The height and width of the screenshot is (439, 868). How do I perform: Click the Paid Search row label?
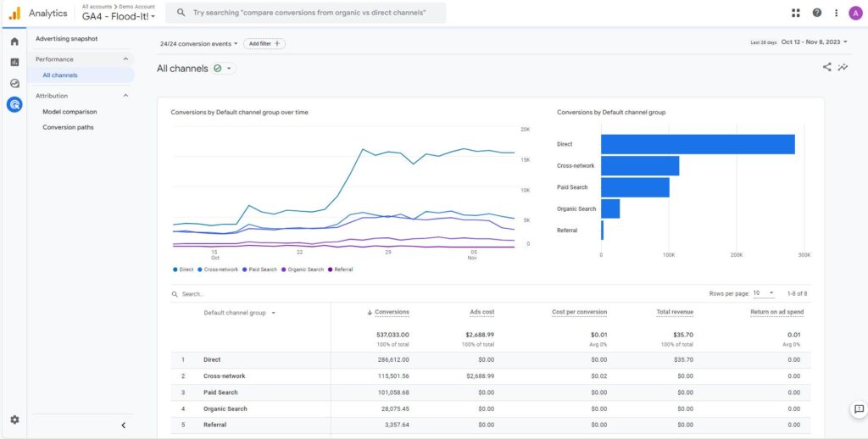(x=220, y=392)
